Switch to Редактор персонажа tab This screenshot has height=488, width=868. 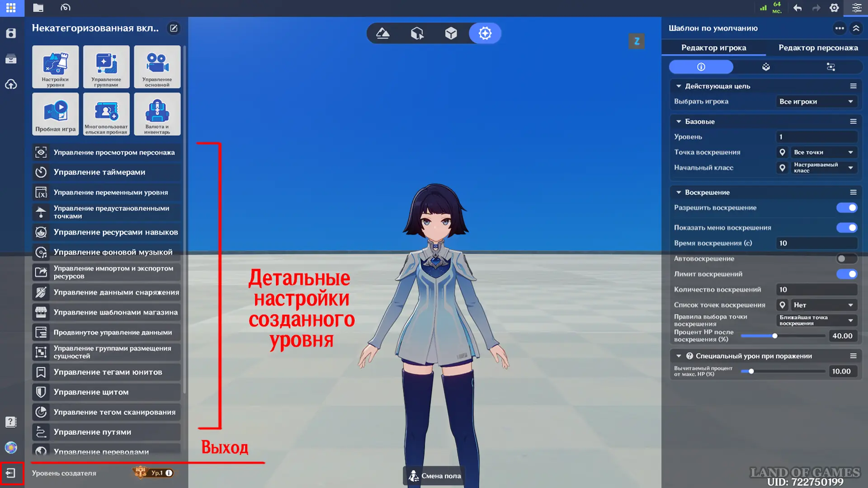(818, 47)
